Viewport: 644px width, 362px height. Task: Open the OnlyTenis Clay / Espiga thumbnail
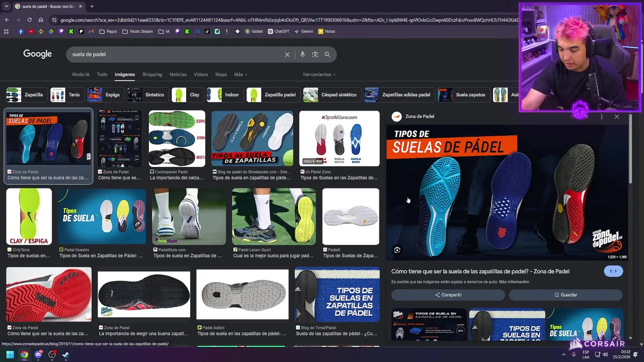(x=29, y=217)
